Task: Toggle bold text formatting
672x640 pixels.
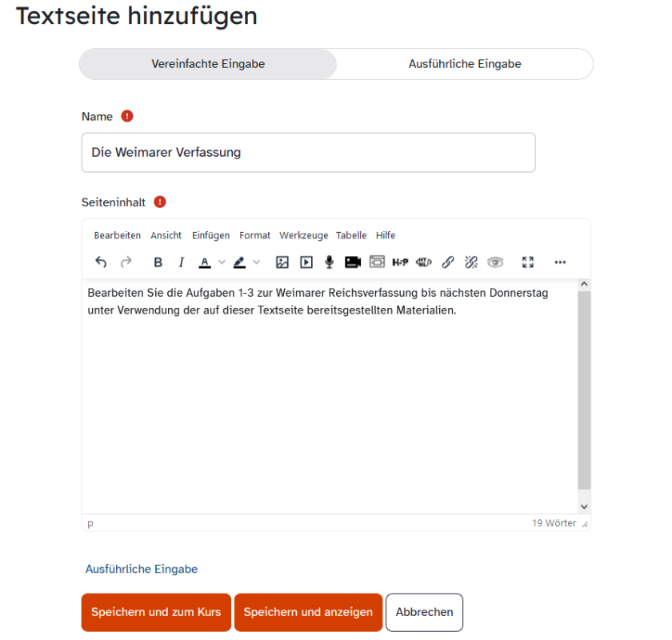Action: (158, 262)
